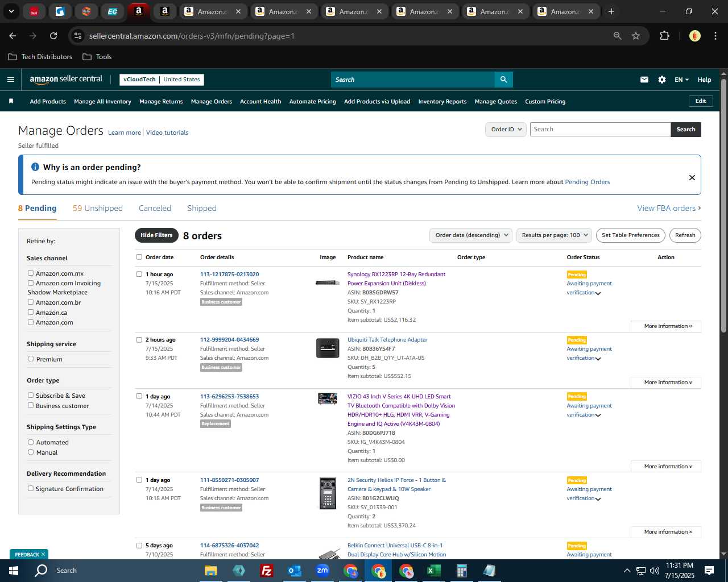Bookmark this page with star icon
Image resolution: width=728 pixels, height=582 pixels.
[x=636, y=36]
